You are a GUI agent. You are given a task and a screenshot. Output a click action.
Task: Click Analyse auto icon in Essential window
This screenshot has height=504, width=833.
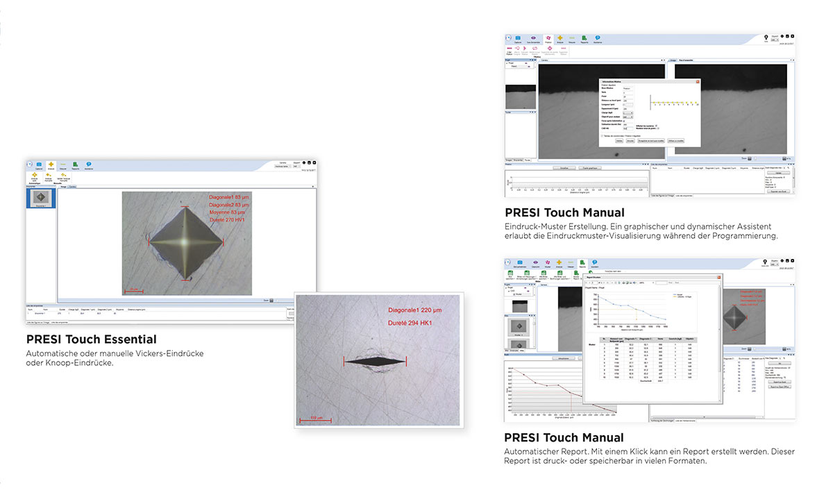click(35, 176)
